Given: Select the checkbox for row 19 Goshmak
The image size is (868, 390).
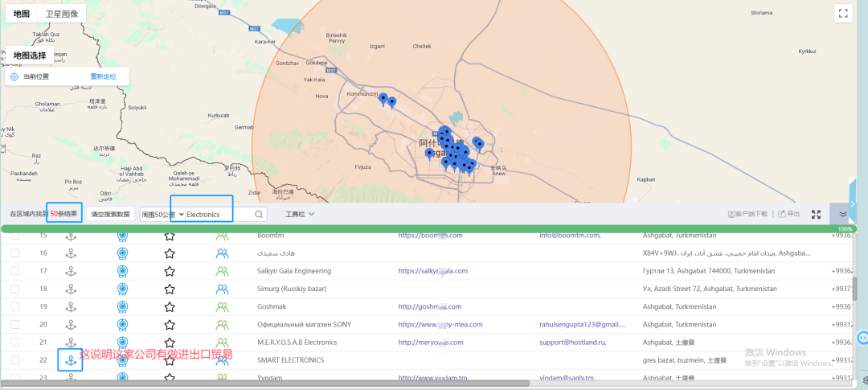Looking at the screenshot, I should point(15,306).
